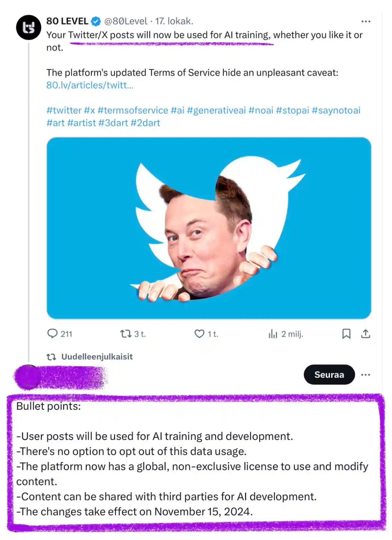Open the #termsofservice hashtag
Screen dimensions: 392x540
pos(133,110)
